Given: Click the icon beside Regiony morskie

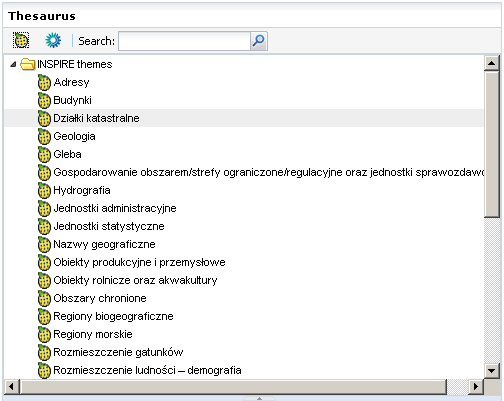Looking at the screenshot, I should point(44,334).
